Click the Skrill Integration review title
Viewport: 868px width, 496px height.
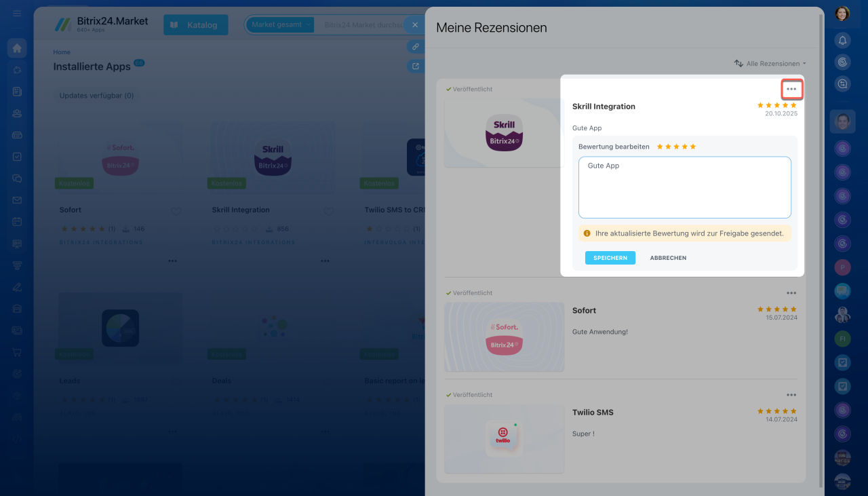pos(604,107)
